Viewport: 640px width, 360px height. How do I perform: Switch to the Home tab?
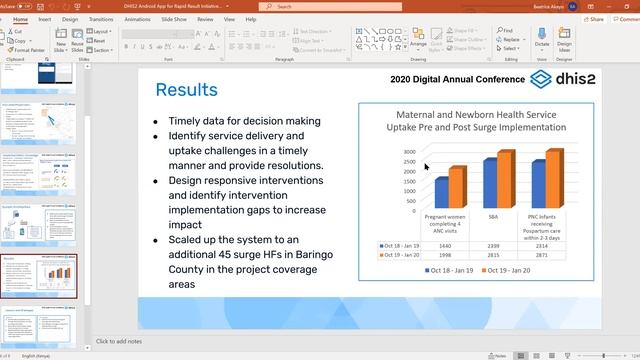(20, 19)
